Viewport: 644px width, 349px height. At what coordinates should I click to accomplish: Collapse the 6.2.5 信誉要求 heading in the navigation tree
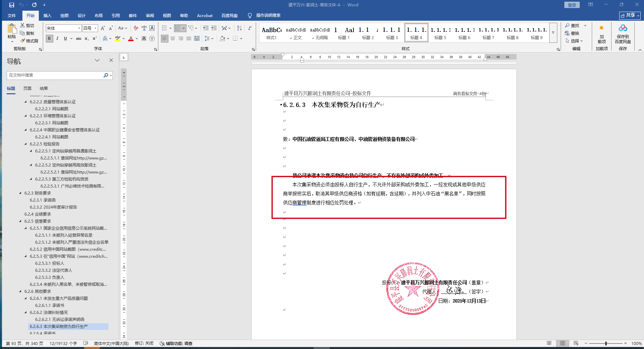point(20,221)
